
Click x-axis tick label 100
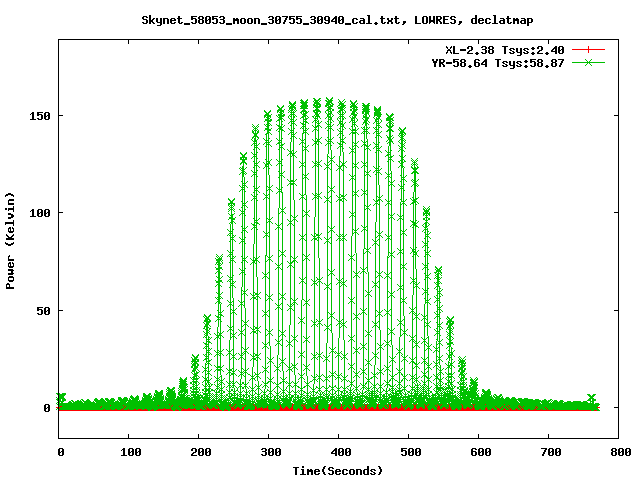(x=131, y=452)
